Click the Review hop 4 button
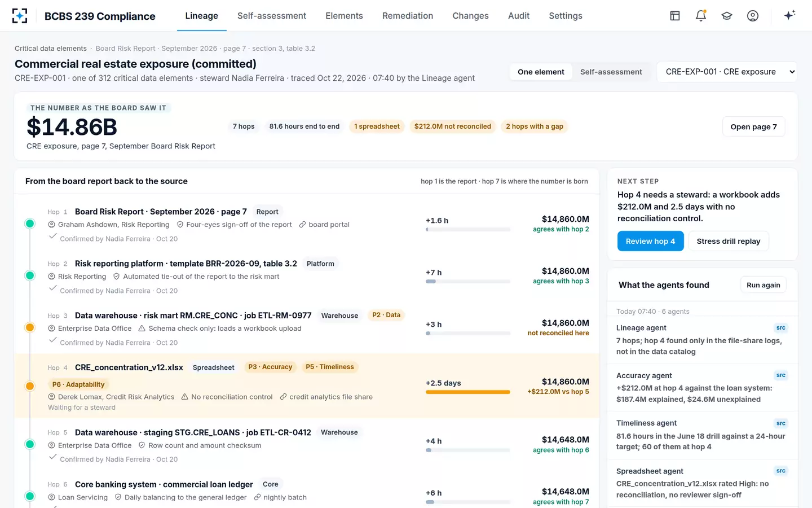 (650, 241)
